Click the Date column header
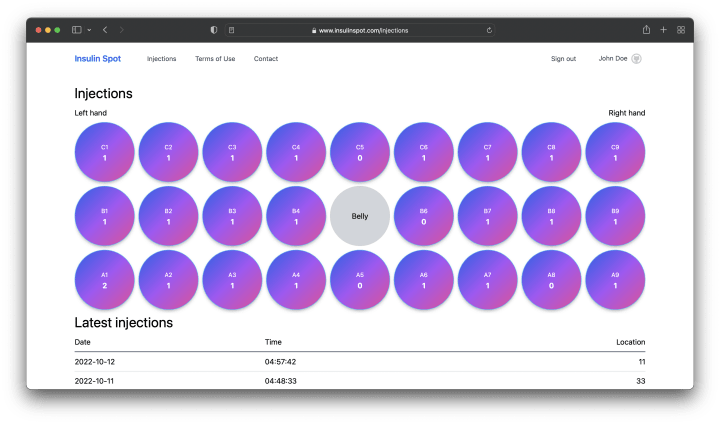 83,342
